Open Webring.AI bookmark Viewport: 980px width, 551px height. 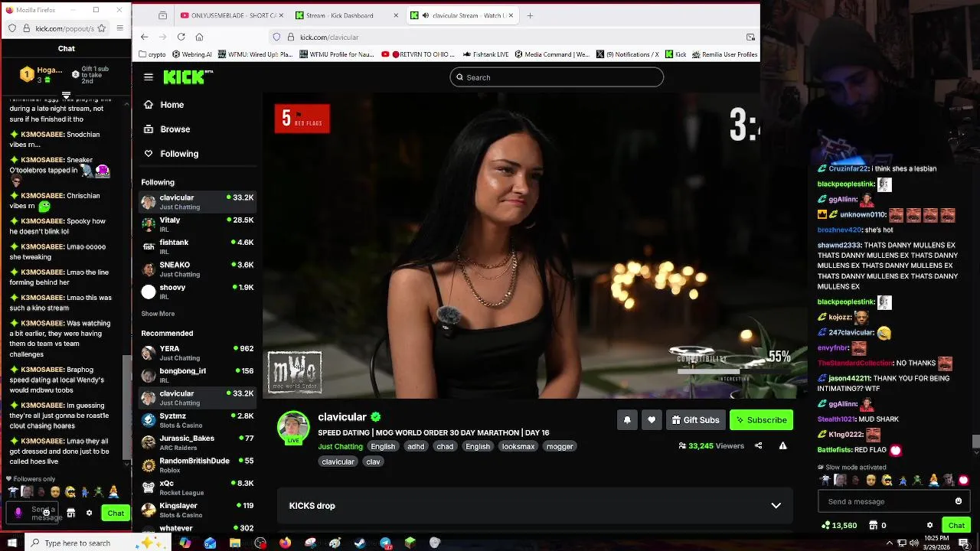[192, 54]
